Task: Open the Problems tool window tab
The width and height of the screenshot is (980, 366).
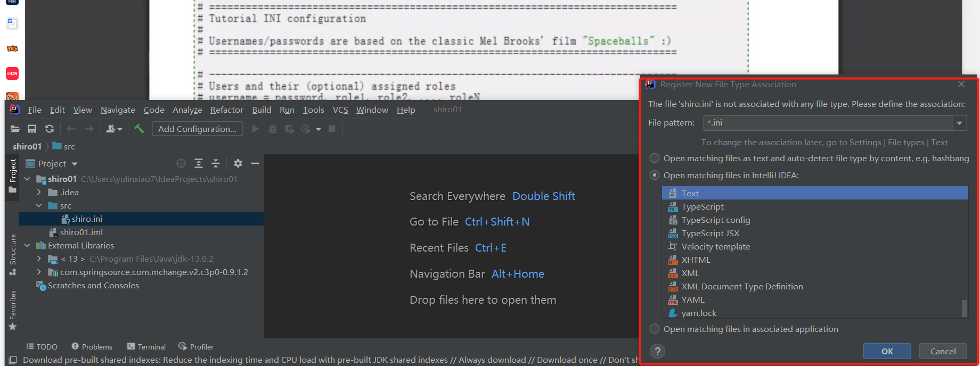Action: click(92, 347)
